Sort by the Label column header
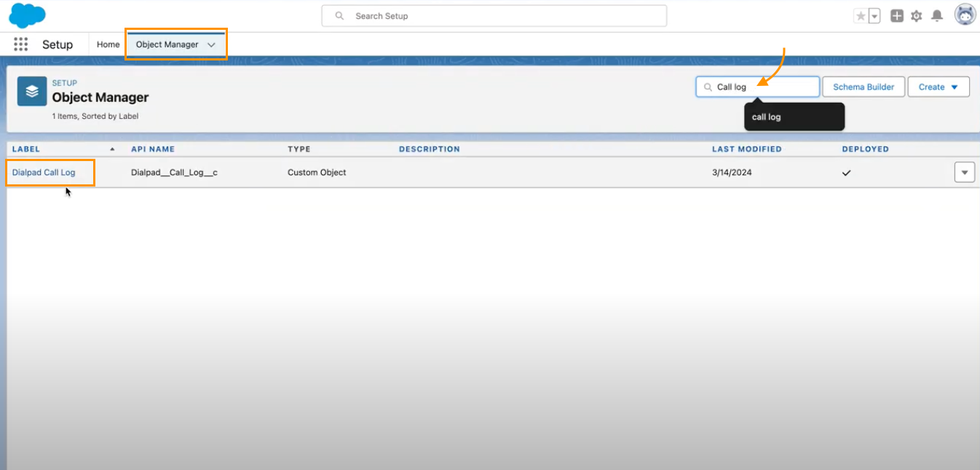 (x=26, y=149)
